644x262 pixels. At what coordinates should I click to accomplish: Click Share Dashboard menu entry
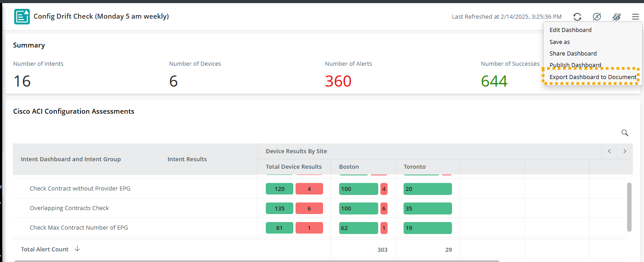coord(573,53)
